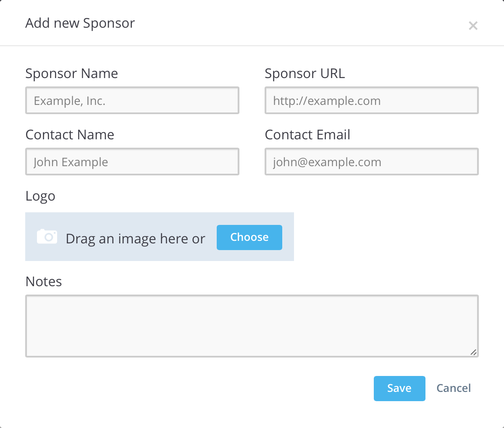Click the "Add new Sponsor" dialog title
Image resolution: width=504 pixels, height=428 pixels.
80,23
